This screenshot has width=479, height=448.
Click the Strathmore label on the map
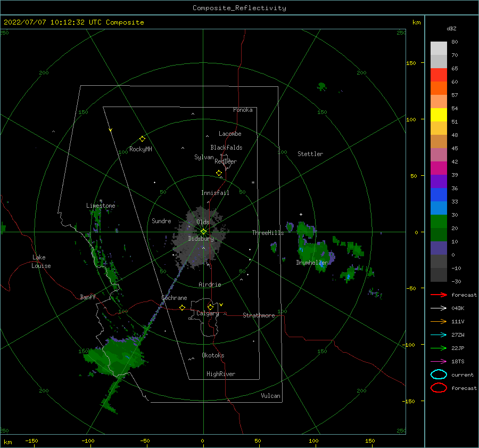(259, 315)
